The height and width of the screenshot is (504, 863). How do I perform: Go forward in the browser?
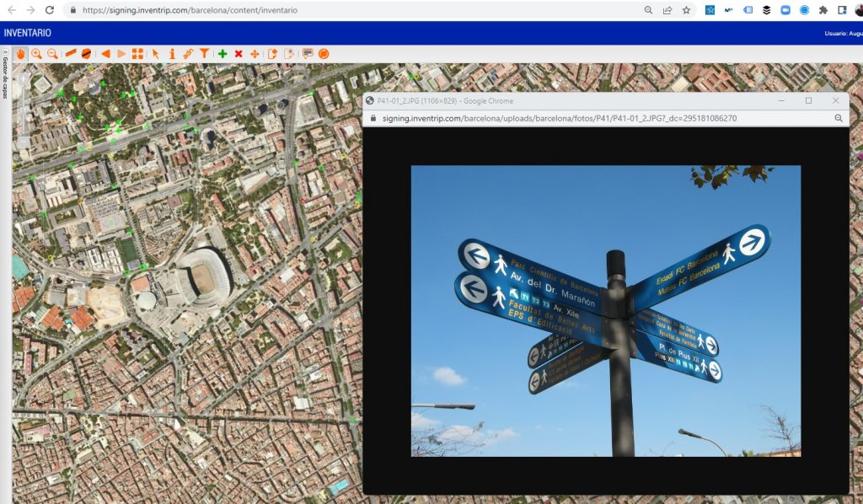coord(30,10)
